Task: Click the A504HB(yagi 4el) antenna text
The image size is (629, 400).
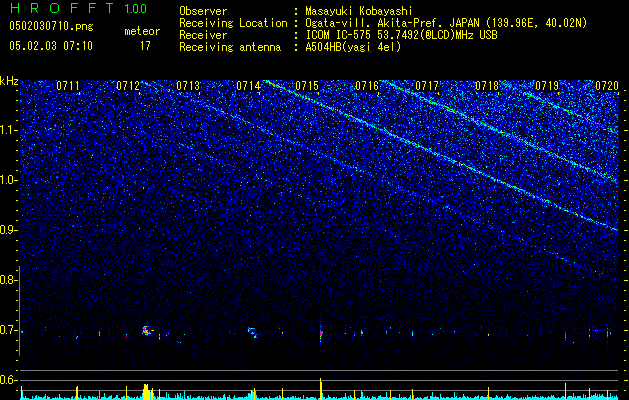Action: (353, 47)
